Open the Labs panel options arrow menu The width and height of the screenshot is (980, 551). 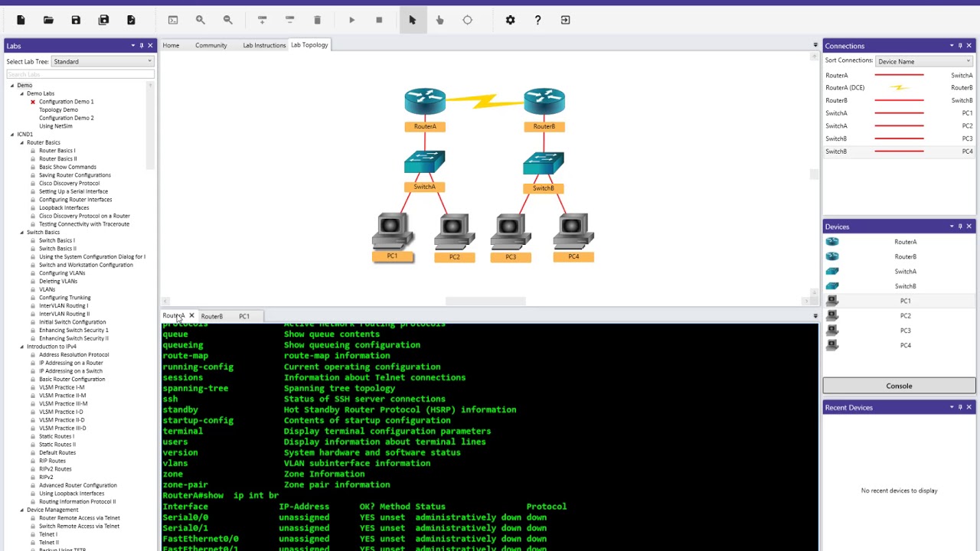tap(132, 46)
